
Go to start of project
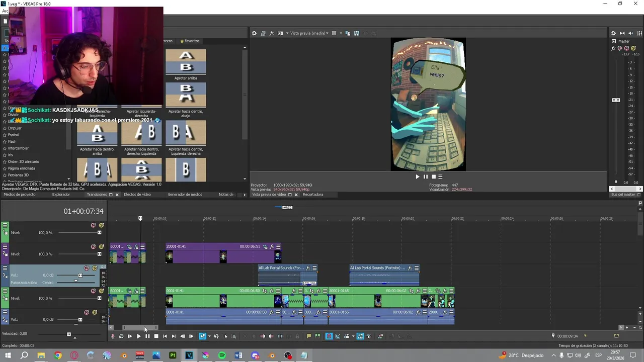pos(165,336)
